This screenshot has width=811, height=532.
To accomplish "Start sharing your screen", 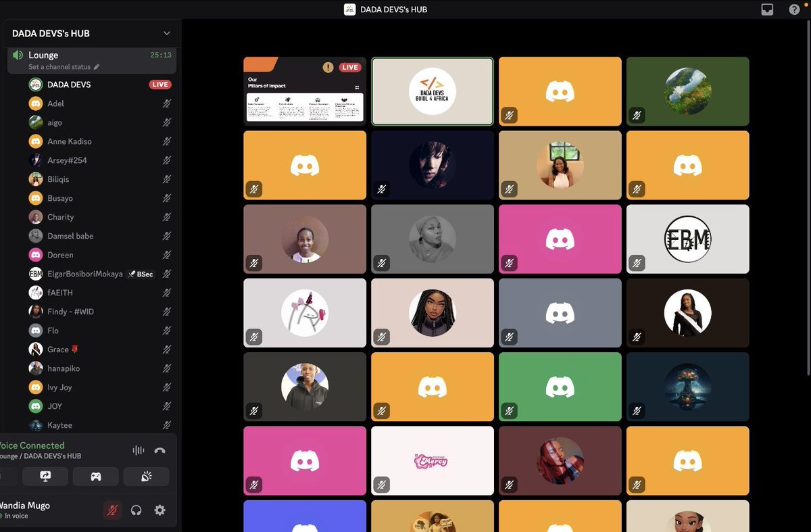I will [x=45, y=477].
